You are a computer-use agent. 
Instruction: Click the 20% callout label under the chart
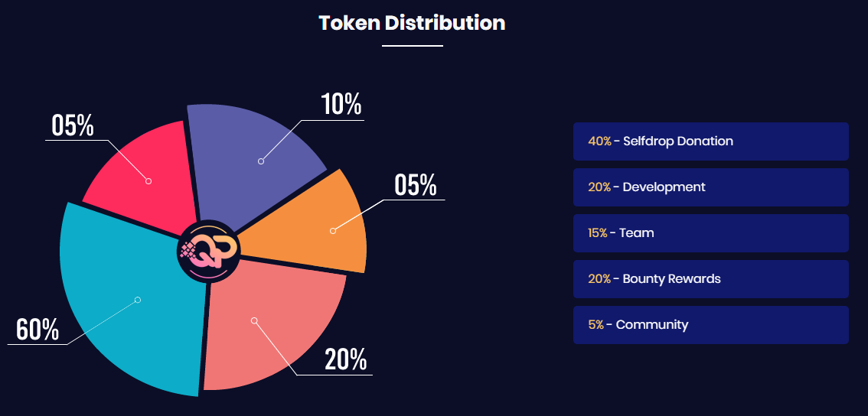[x=346, y=360]
